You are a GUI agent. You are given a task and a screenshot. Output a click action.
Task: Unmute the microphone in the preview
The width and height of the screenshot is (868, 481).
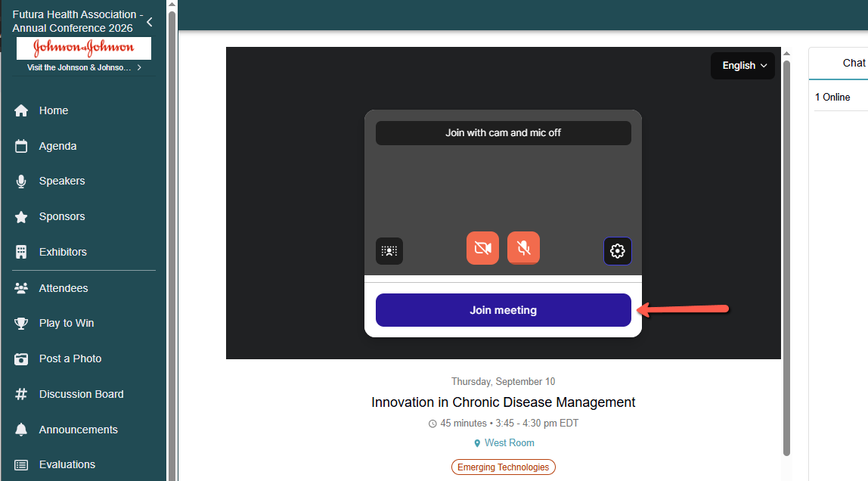click(x=522, y=248)
